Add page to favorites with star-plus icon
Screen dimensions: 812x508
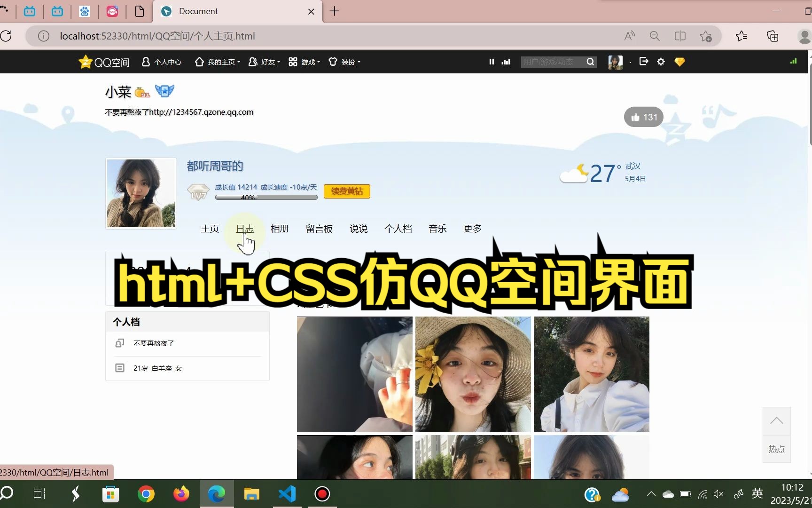[x=705, y=36]
